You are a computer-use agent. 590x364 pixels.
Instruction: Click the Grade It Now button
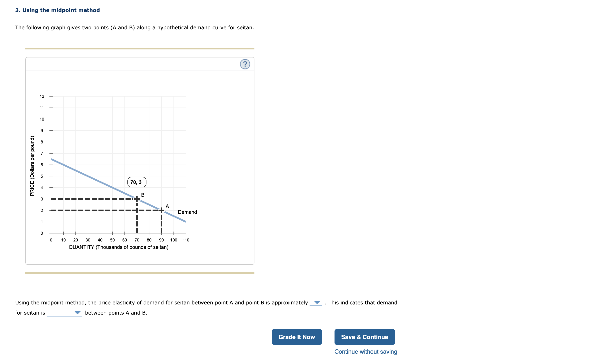click(x=297, y=337)
